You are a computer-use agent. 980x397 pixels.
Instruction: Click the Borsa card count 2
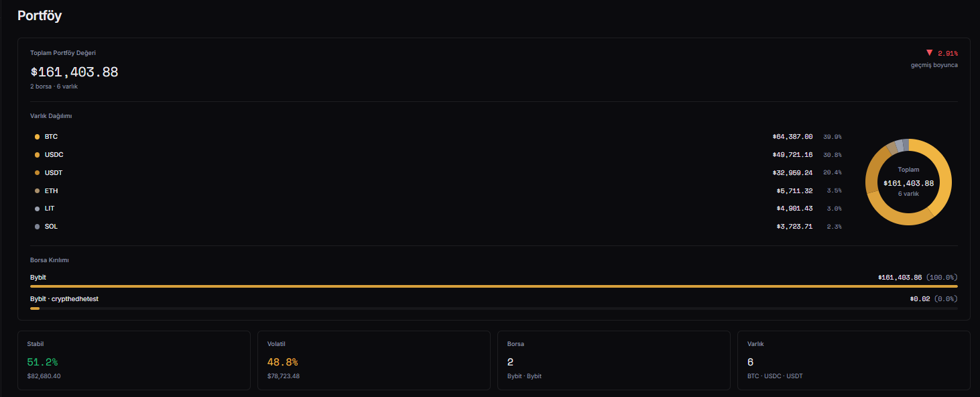pyautogui.click(x=511, y=362)
